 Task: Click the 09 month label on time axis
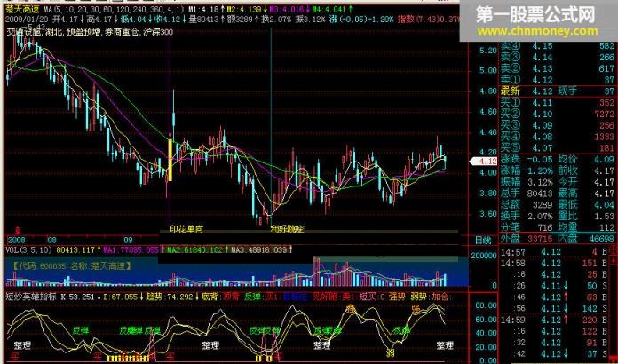point(129,239)
